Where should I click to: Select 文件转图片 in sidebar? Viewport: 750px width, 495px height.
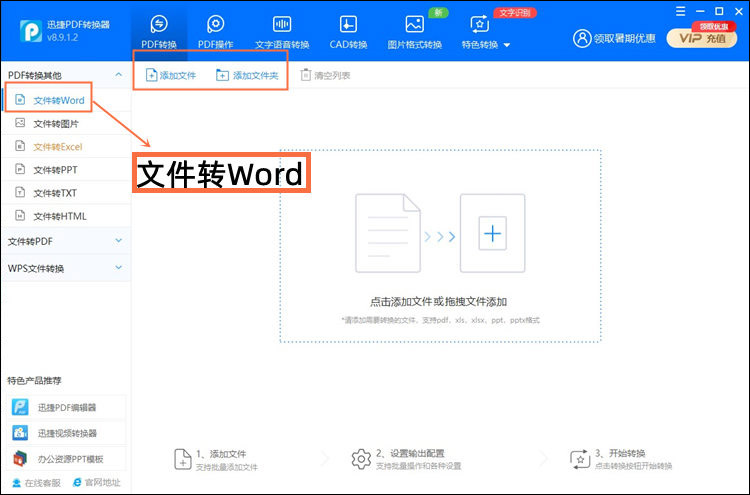coord(66,123)
